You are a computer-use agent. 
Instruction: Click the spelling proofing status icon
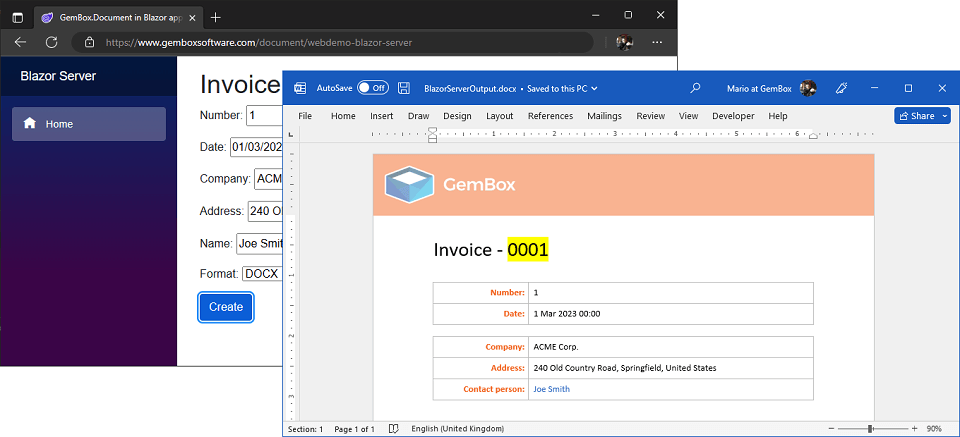tap(394, 429)
